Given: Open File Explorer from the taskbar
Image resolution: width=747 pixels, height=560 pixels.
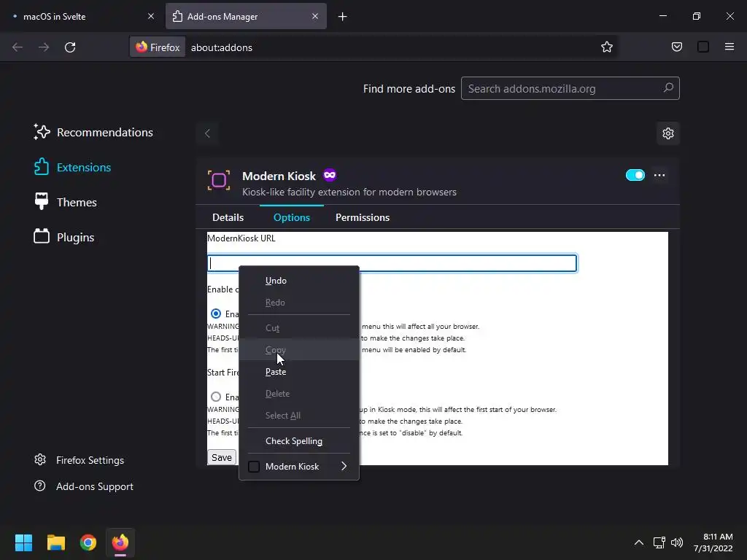Looking at the screenshot, I should [x=55, y=542].
